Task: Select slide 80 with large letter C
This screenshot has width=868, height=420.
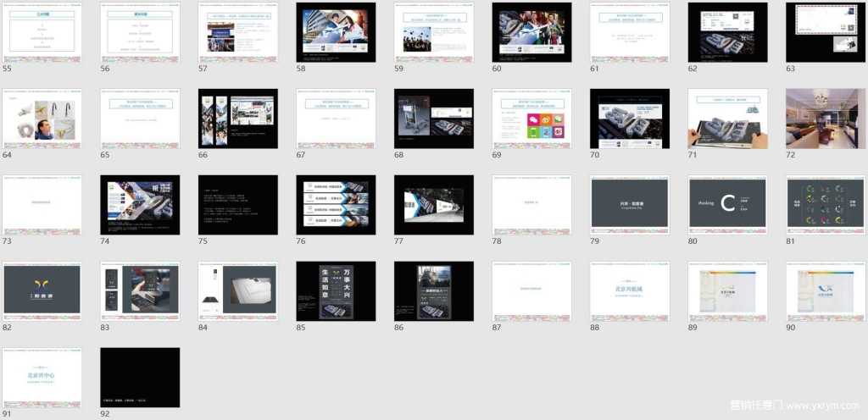Action: coord(727,205)
